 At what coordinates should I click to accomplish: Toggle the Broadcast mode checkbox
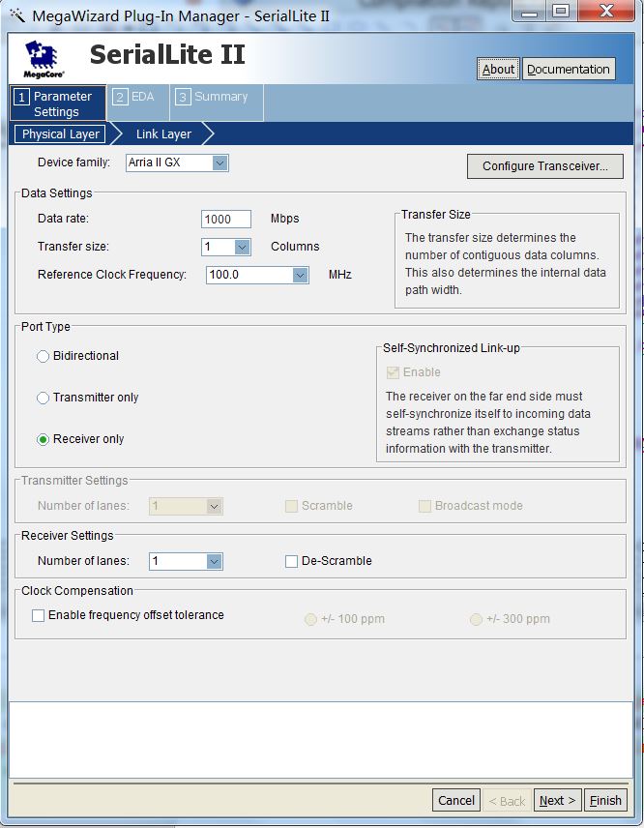tap(424, 507)
